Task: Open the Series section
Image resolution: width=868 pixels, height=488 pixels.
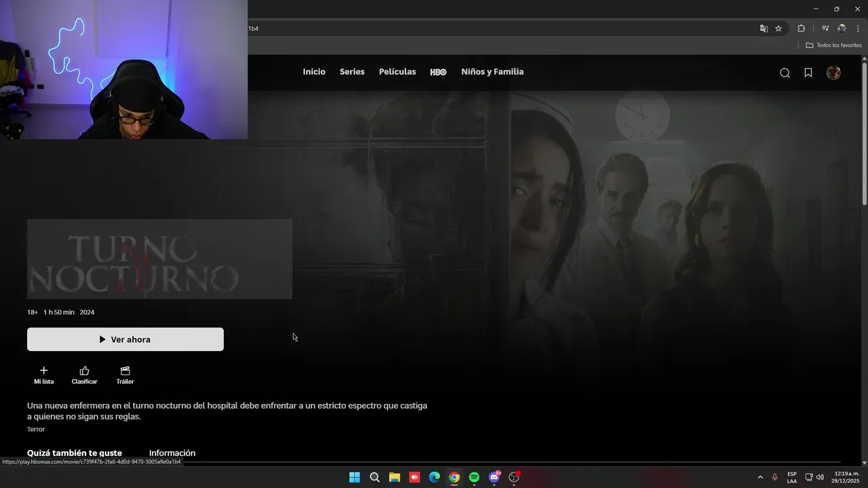Action: pyautogui.click(x=352, y=72)
